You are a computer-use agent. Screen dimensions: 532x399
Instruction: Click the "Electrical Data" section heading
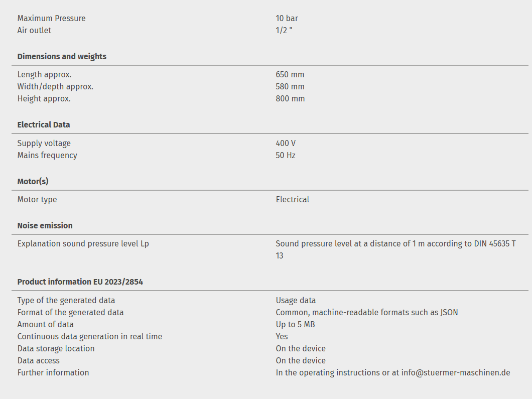point(44,124)
